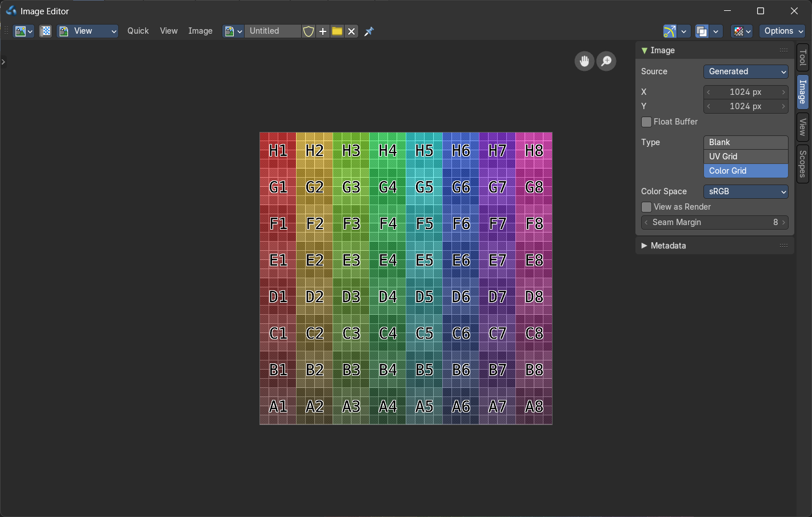Image resolution: width=812 pixels, height=517 pixels.
Task: Expand the Metadata panel
Action: point(645,246)
